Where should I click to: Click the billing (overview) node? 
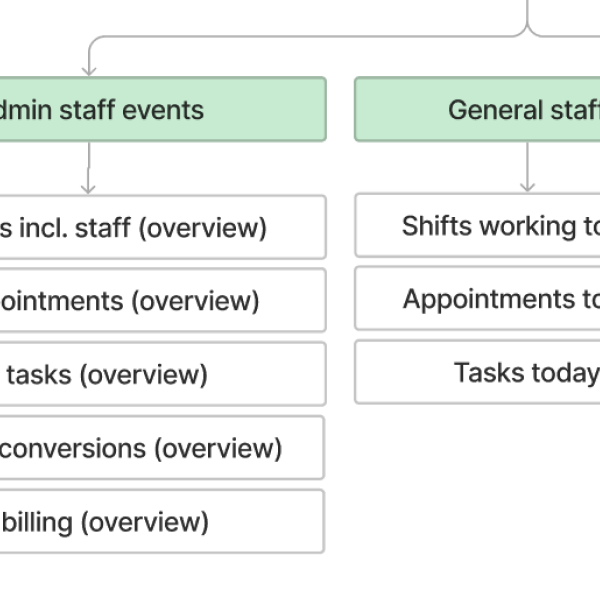point(162,521)
